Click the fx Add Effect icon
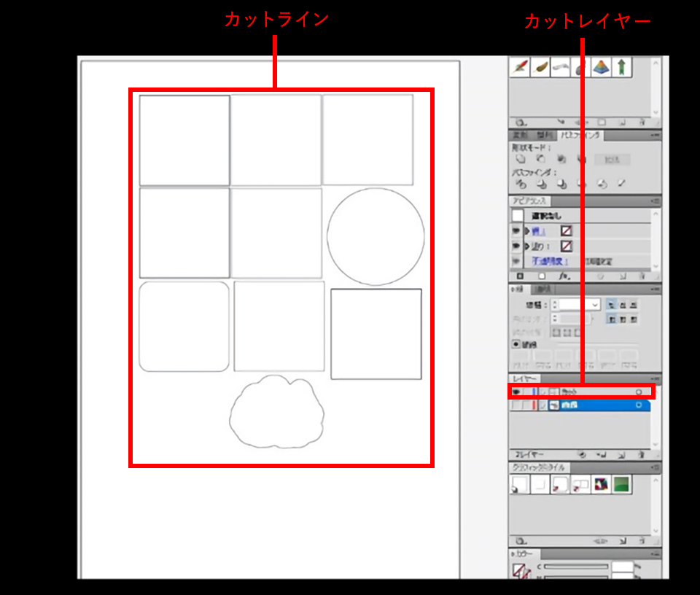 coord(564,276)
